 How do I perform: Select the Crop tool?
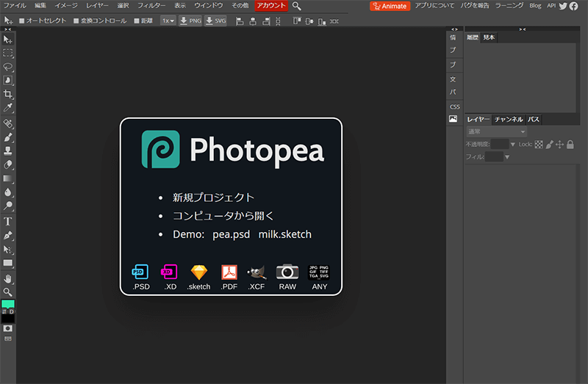pyautogui.click(x=8, y=94)
